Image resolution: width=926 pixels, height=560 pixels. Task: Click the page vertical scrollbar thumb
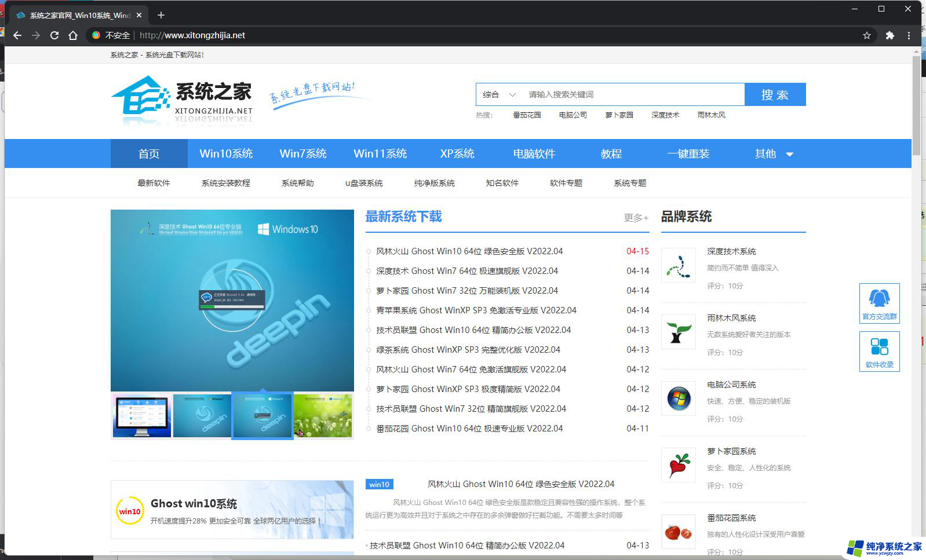916,105
